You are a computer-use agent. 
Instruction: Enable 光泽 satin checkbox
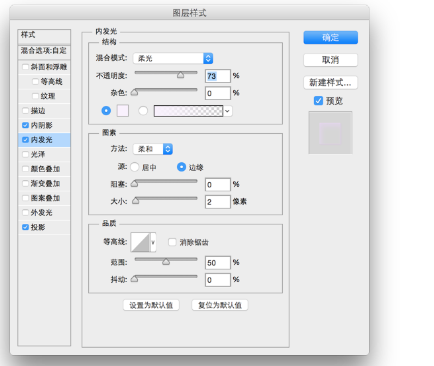tap(25, 154)
